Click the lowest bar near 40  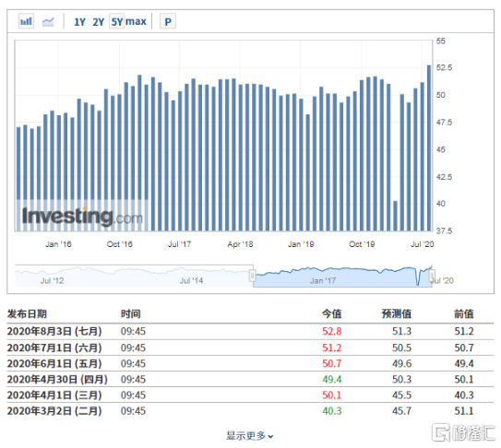pos(395,216)
